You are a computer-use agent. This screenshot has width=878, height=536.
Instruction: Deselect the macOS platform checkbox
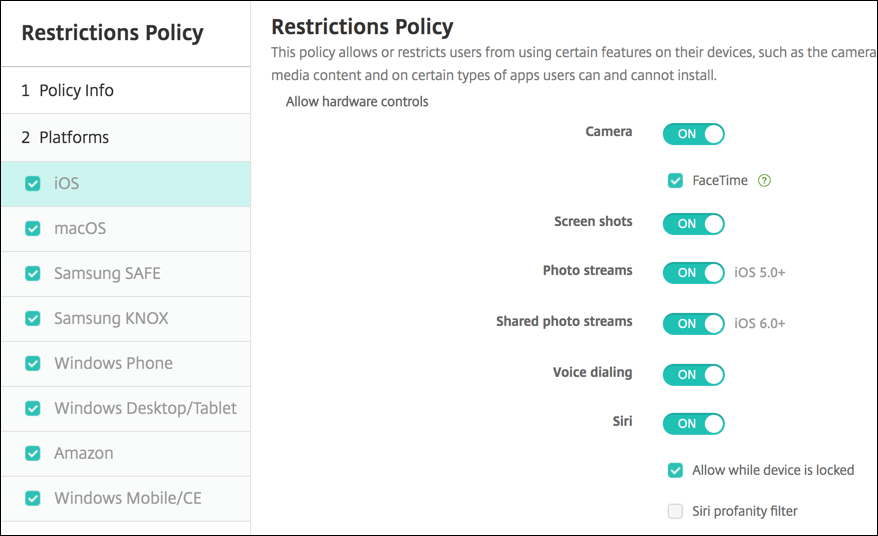point(33,229)
